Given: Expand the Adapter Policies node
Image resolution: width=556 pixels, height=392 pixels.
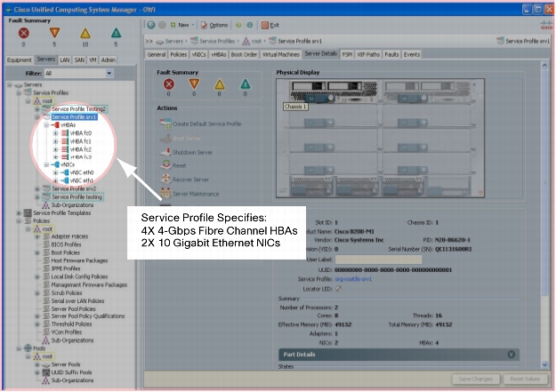Looking at the screenshot, I should (x=37, y=236).
